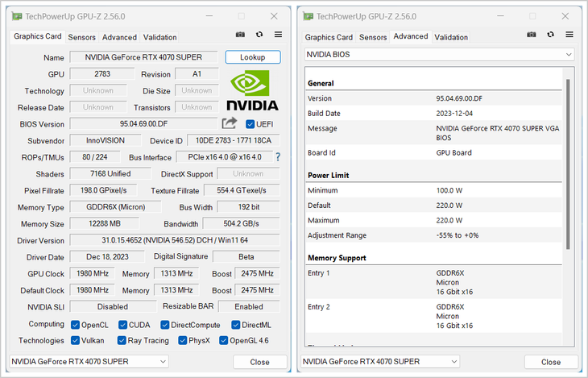Viewport: 588px width, 378px height.
Task: Click the vertical scrollbar in Advanced panel
Action: point(568,164)
